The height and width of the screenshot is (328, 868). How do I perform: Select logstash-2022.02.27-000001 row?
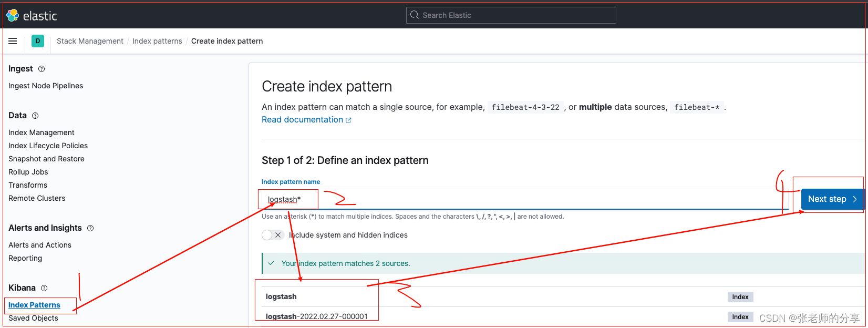563,316
